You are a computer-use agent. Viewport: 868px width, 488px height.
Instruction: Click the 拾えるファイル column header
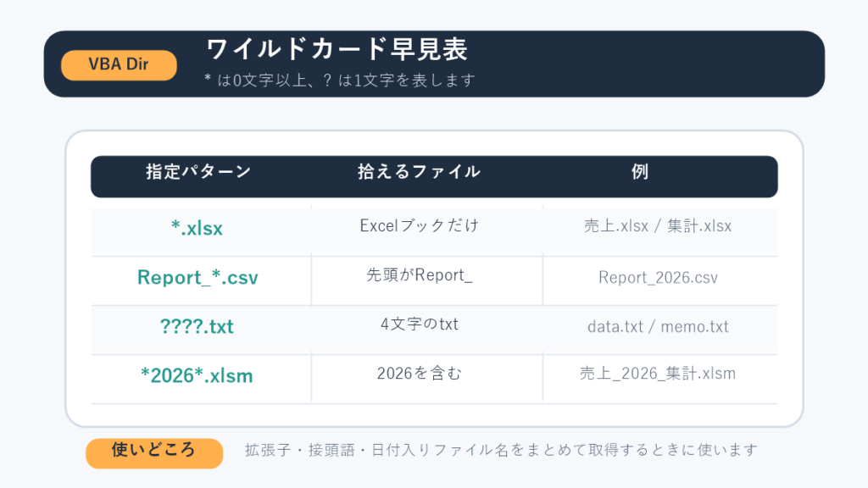(x=419, y=172)
